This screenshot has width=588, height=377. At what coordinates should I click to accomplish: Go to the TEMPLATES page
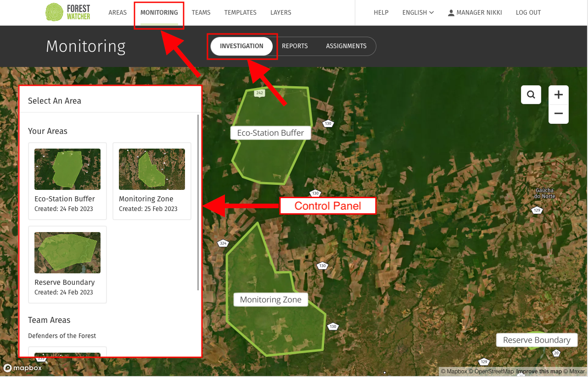point(240,12)
